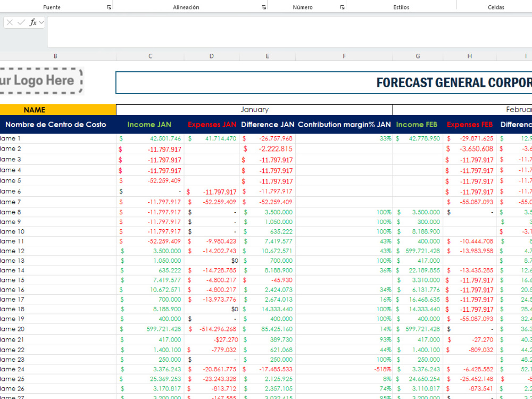Select column D header
532x399 pixels.
(211, 56)
